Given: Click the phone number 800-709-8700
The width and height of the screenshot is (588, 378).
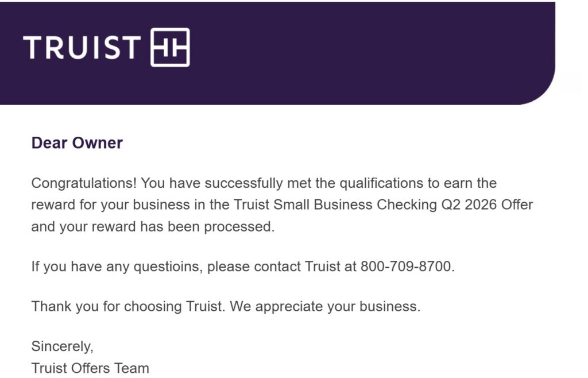Looking at the screenshot, I should coord(407,267).
